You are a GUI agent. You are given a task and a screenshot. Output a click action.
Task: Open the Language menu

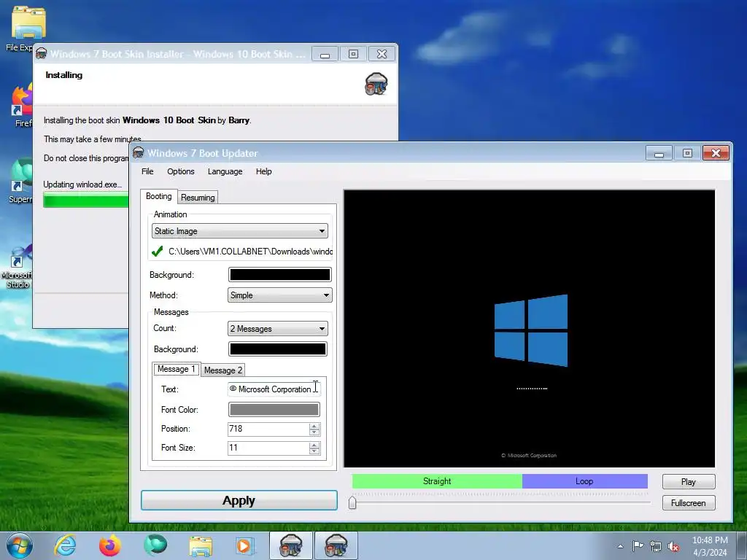(x=225, y=171)
